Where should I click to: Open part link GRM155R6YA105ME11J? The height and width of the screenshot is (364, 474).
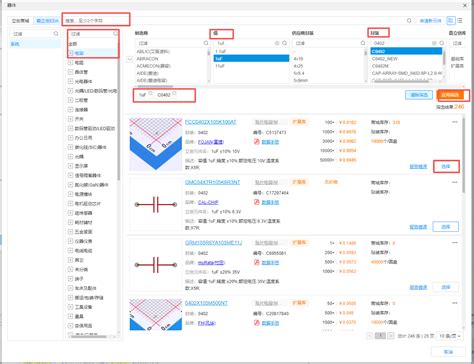(213, 243)
